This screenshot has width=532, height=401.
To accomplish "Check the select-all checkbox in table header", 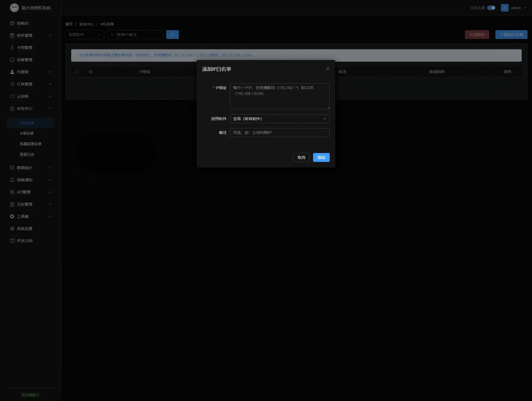I will pos(77,71).
